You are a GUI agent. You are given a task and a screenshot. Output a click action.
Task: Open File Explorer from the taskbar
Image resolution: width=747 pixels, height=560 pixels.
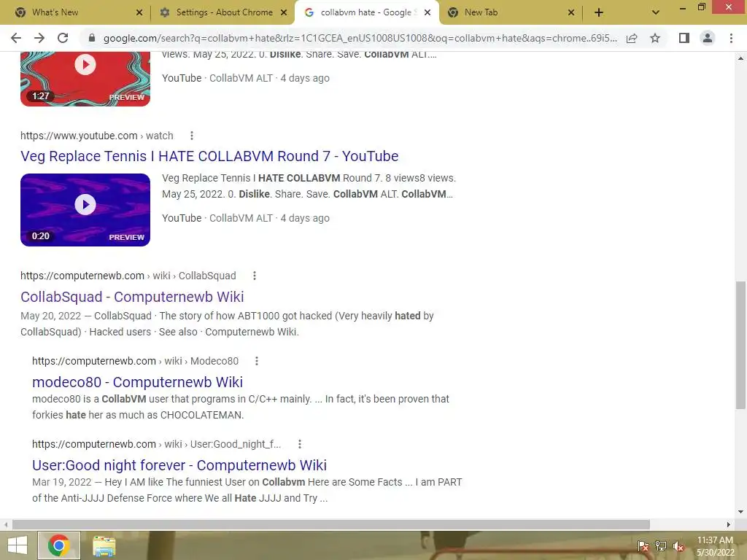[104, 545]
